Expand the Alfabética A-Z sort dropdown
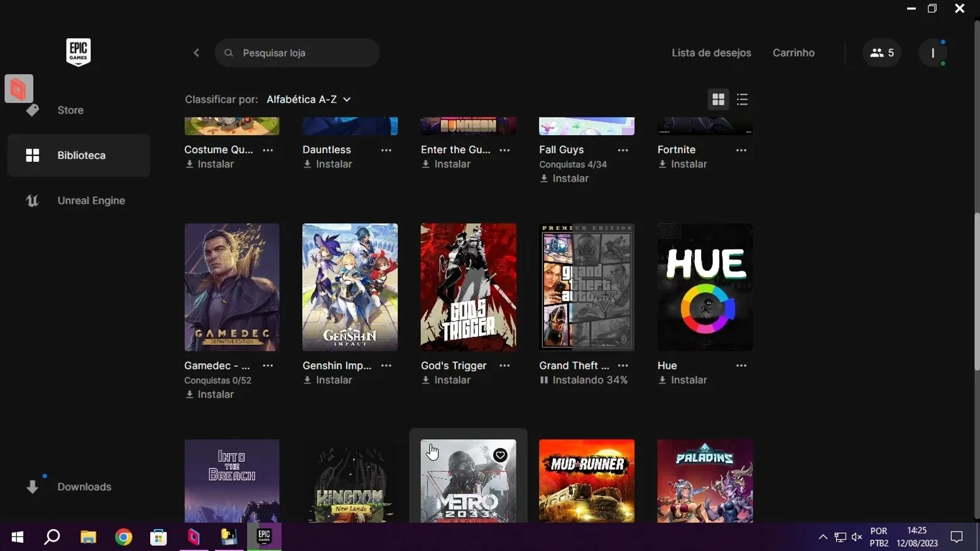The image size is (980, 551). [x=308, y=99]
